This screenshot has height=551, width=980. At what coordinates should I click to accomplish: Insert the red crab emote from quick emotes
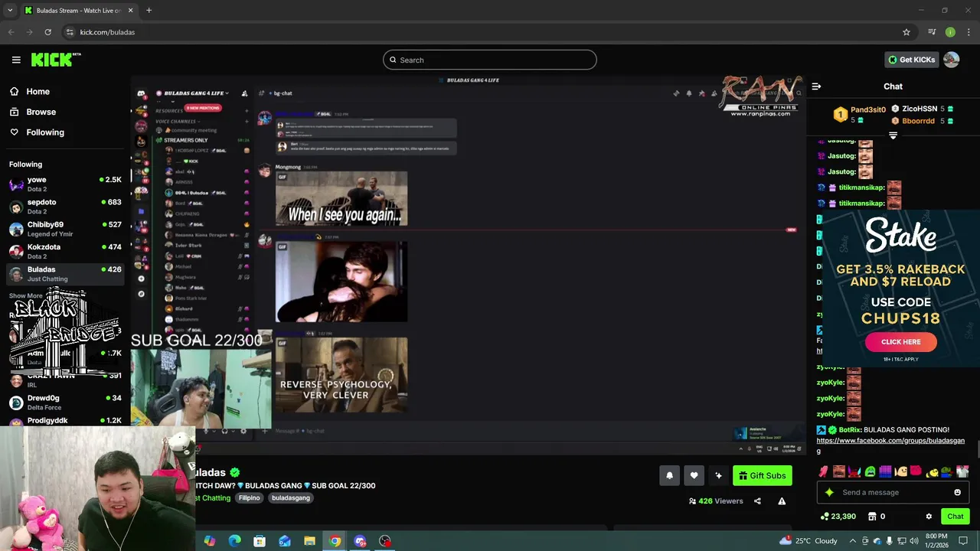click(x=854, y=471)
